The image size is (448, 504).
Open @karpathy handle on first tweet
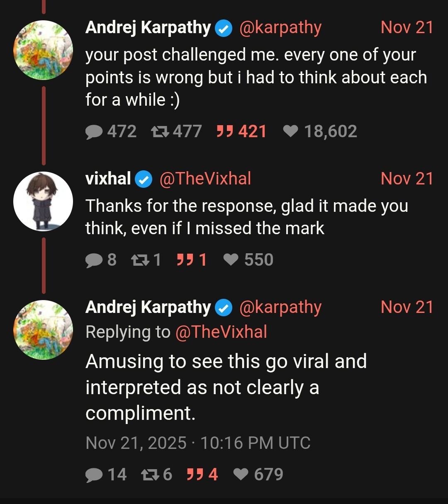coord(280,28)
